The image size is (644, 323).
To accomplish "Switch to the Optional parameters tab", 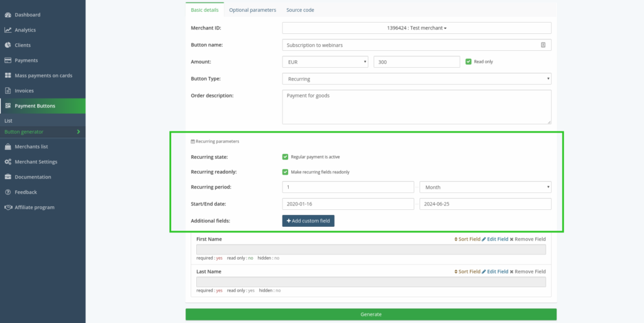I will tap(253, 10).
